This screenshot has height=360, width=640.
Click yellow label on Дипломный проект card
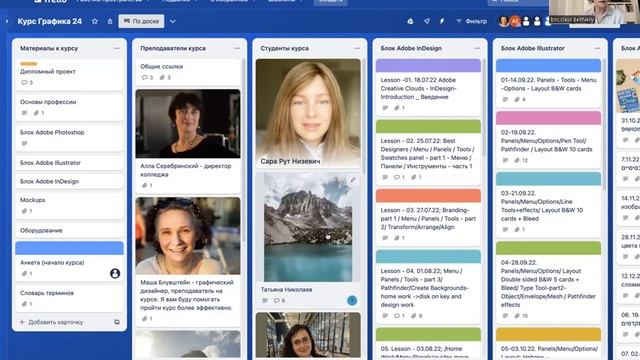29,64
